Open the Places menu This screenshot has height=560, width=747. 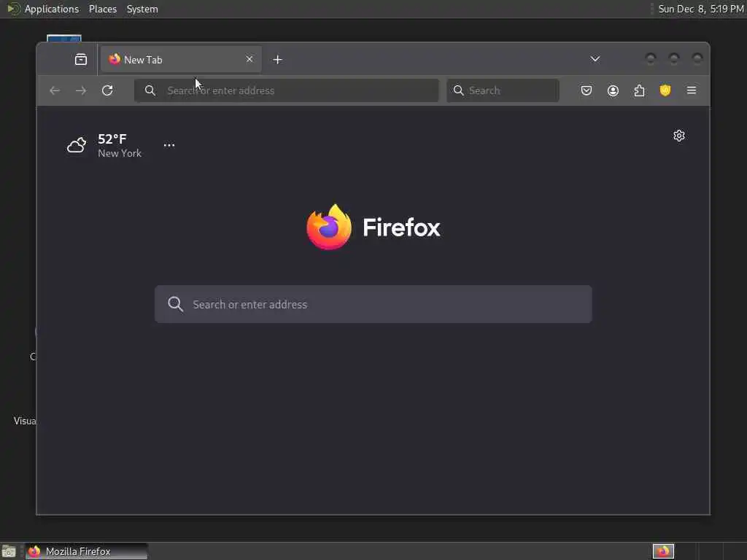point(103,9)
